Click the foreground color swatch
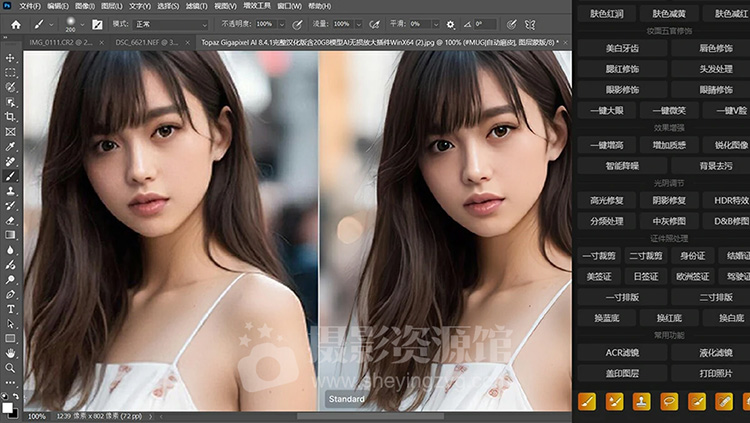The width and height of the screenshot is (750, 423). pos(7,406)
